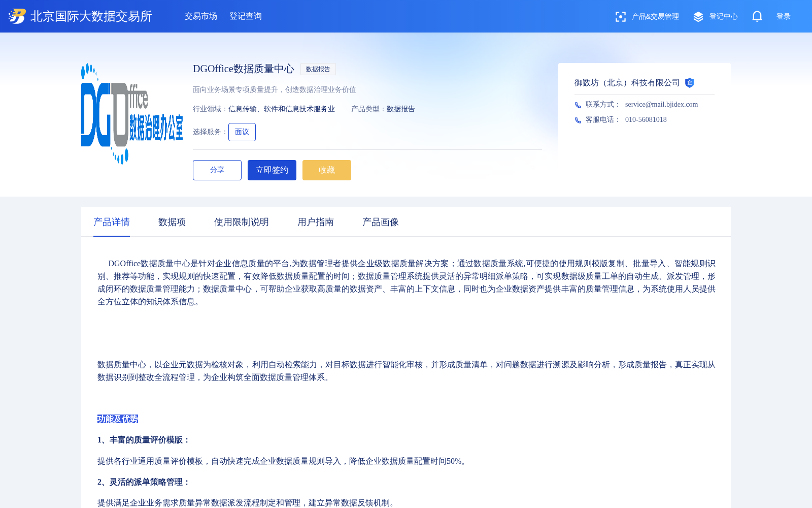Click the heading 2、灵活的派单策略管理
This screenshot has height=508, width=812.
click(x=144, y=482)
